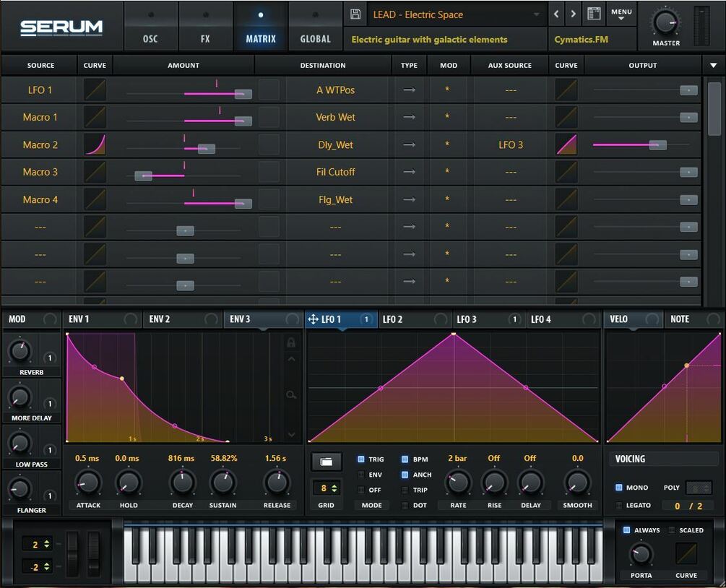Screen dimensions: 726x588
Task: Toggle the LEGATO checkbox
Action: [x=618, y=505]
